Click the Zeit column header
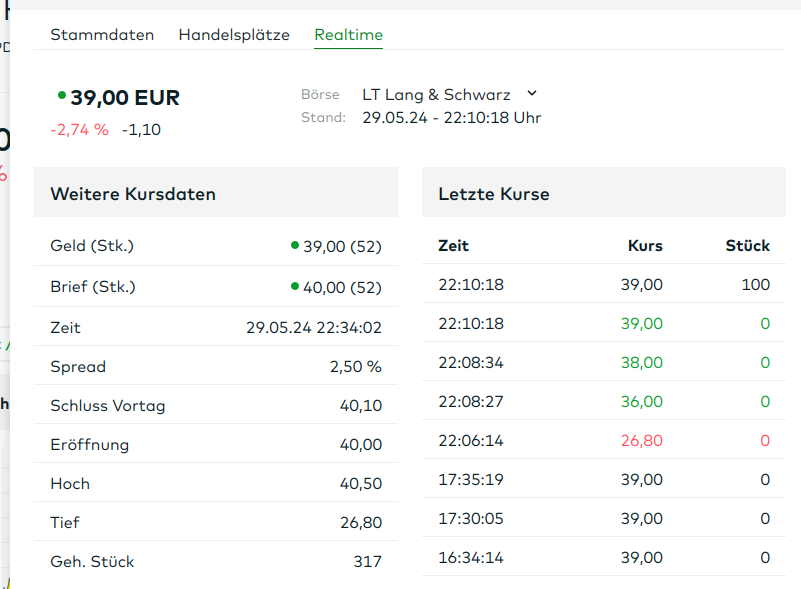The height and width of the screenshot is (589, 801). 453,246
